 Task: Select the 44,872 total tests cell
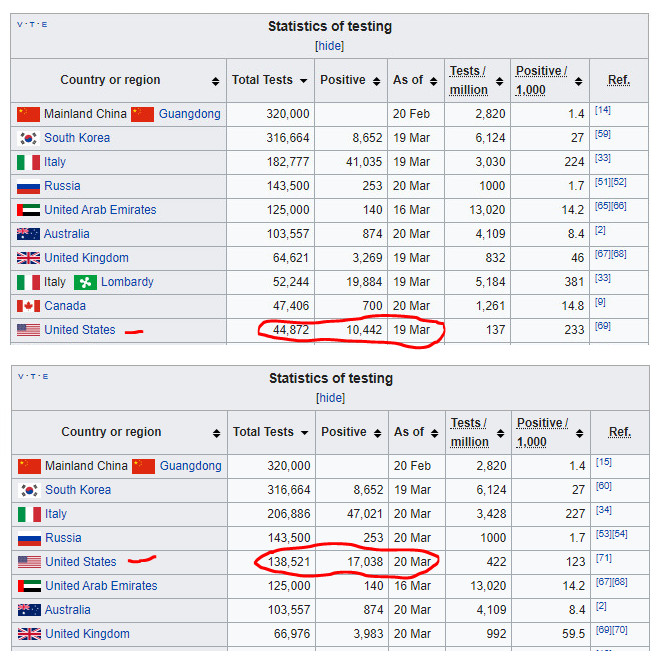coord(271,330)
